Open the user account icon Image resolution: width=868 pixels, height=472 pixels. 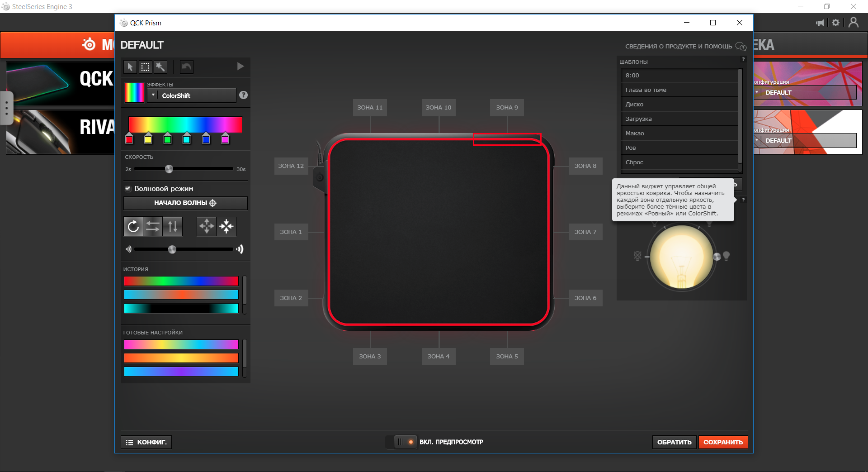(854, 22)
